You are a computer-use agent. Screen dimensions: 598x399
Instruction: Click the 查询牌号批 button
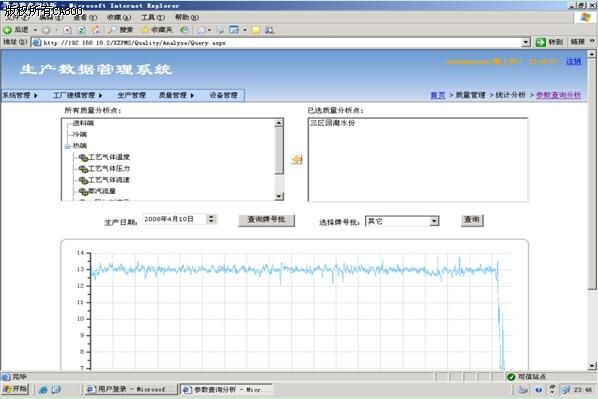click(267, 220)
